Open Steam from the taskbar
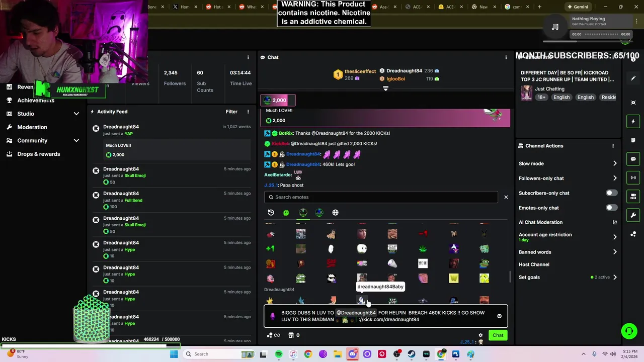Image resolution: width=644 pixels, height=362 pixels. click(412, 354)
